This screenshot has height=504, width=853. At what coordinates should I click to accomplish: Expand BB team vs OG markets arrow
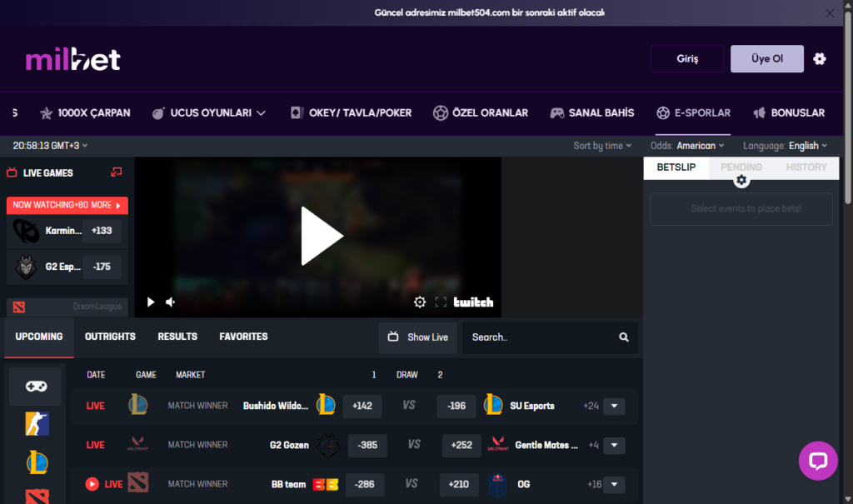pyautogui.click(x=614, y=484)
